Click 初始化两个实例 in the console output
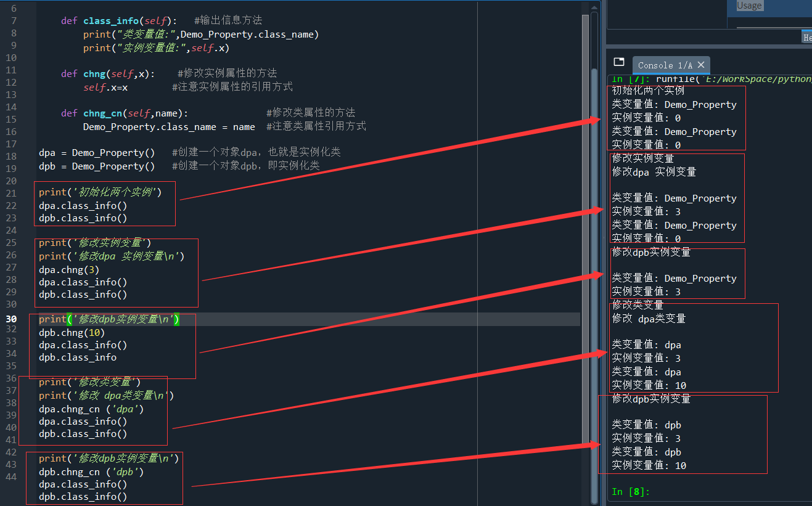This screenshot has height=506, width=812. click(x=648, y=91)
